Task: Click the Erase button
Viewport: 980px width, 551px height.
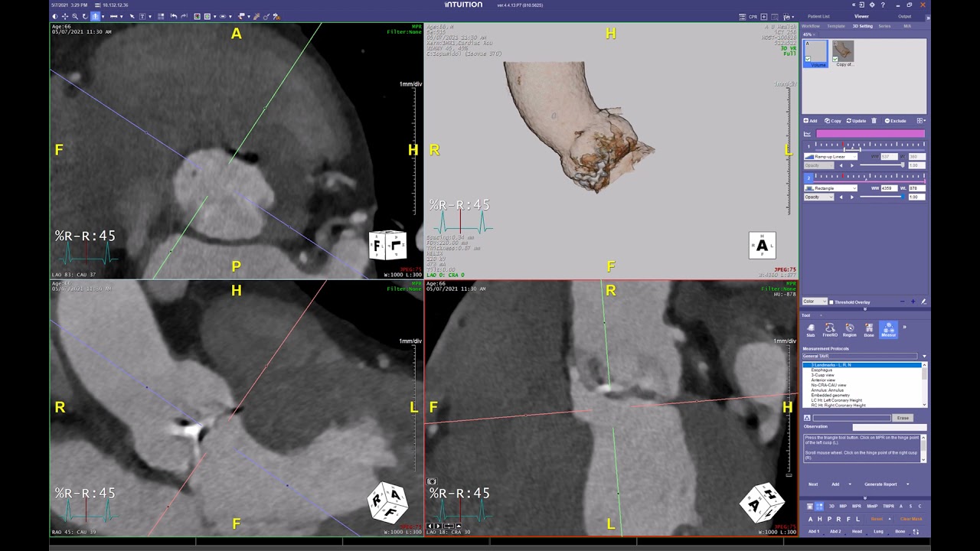Action: (903, 418)
